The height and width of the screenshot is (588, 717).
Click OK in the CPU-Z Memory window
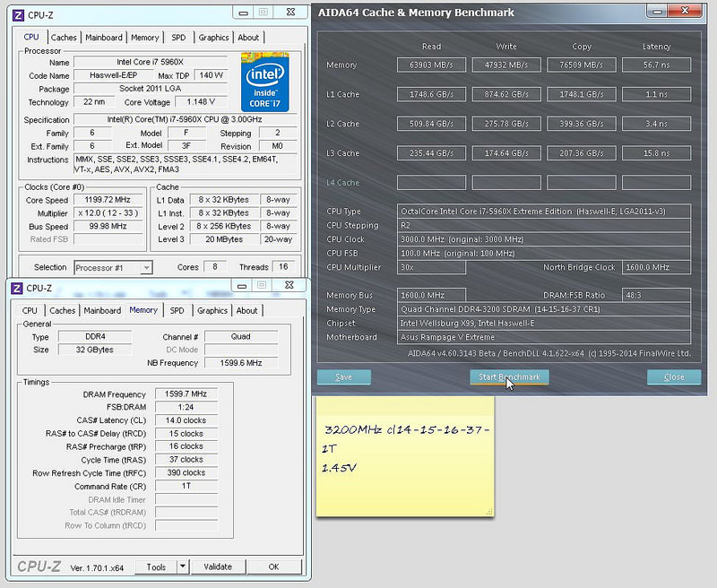(273, 567)
